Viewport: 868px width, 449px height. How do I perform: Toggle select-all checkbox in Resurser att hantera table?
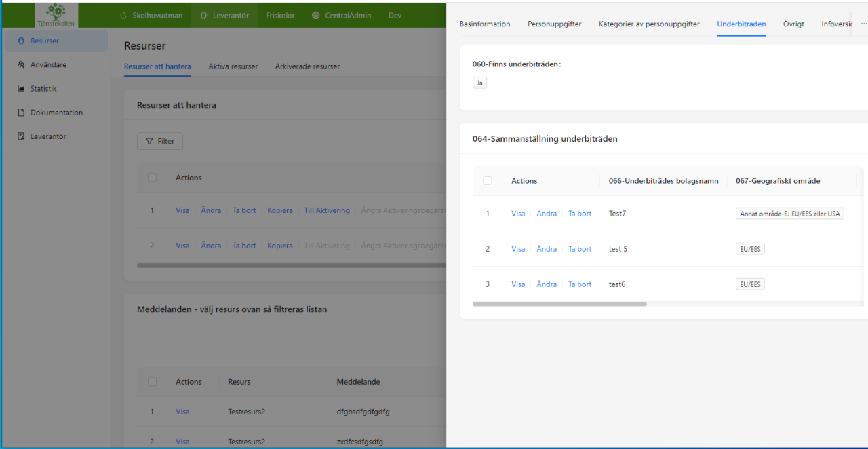click(x=152, y=178)
